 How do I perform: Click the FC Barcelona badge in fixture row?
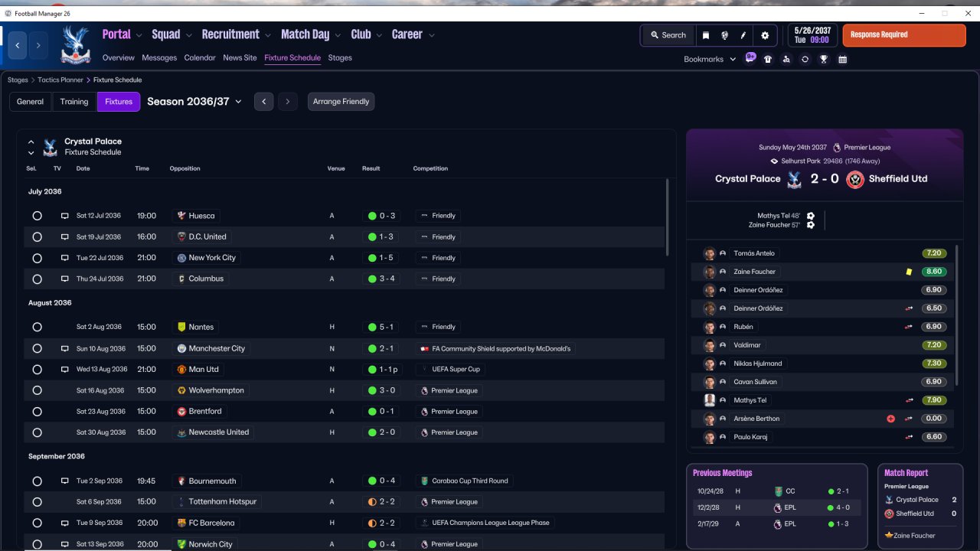(x=181, y=523)
